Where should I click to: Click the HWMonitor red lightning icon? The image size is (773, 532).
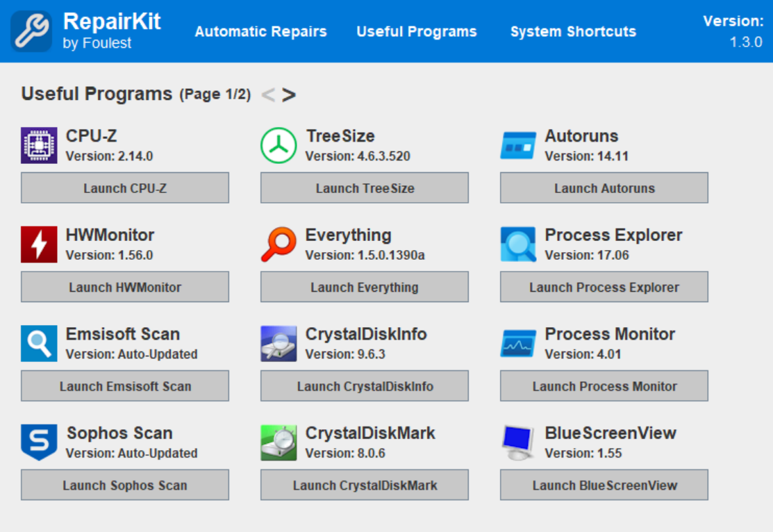[x=39, y=244]
